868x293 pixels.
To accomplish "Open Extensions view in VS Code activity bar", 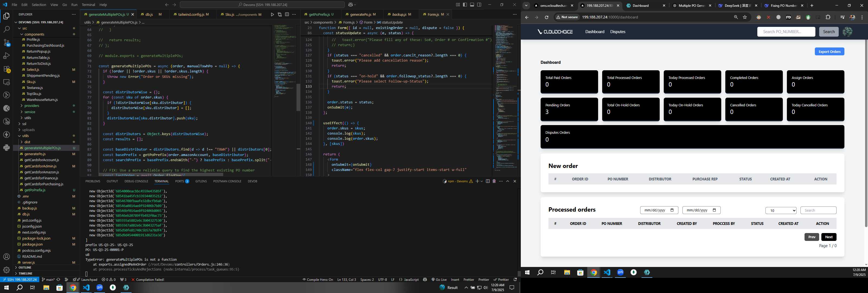I will (7, 69).
